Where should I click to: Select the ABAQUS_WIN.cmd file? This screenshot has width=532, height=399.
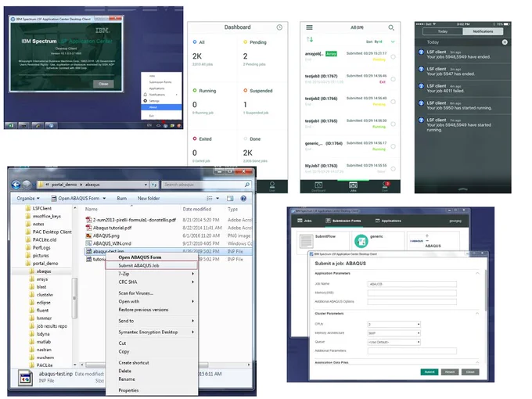tap(112, 243)
